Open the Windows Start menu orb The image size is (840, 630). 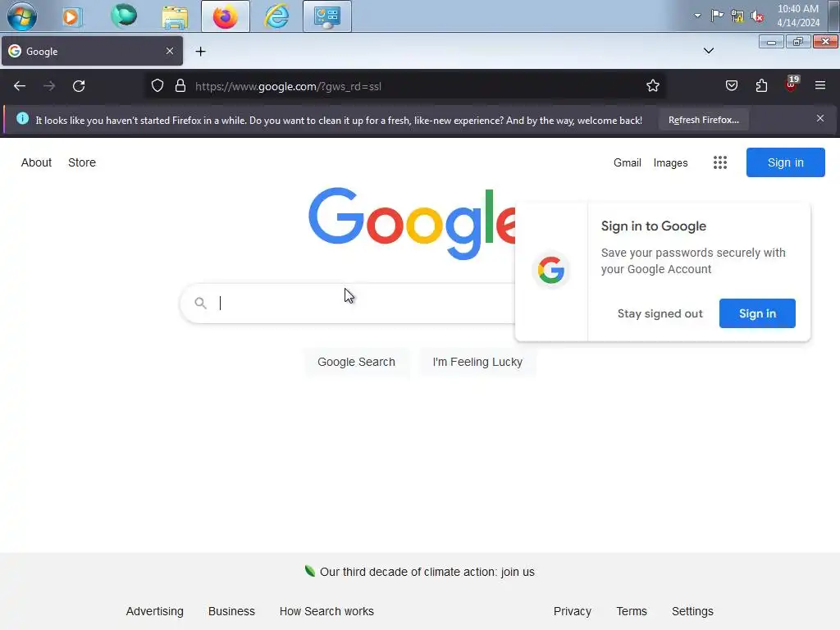22,16
